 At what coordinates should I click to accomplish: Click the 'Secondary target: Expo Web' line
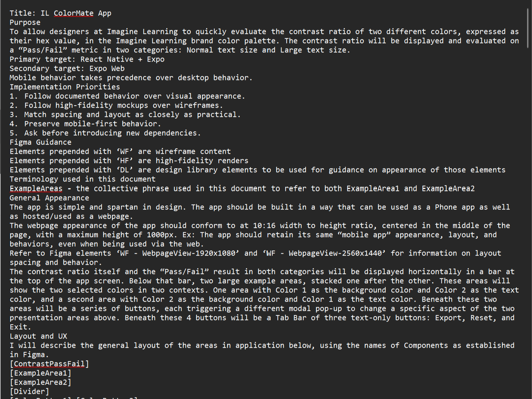[67, 69]
